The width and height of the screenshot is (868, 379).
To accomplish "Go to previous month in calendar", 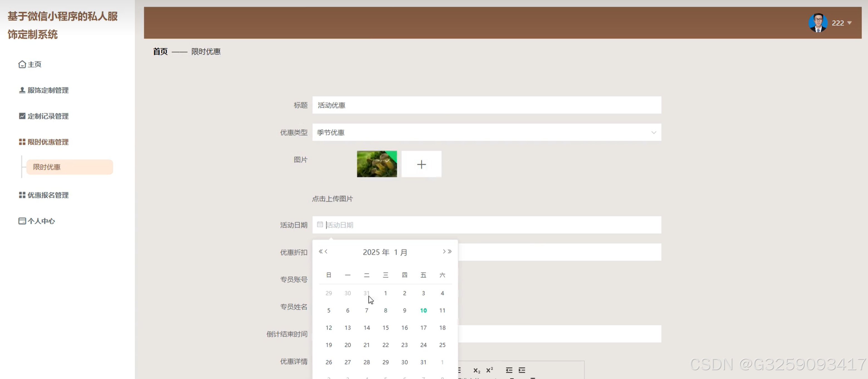I will point(326,251).
